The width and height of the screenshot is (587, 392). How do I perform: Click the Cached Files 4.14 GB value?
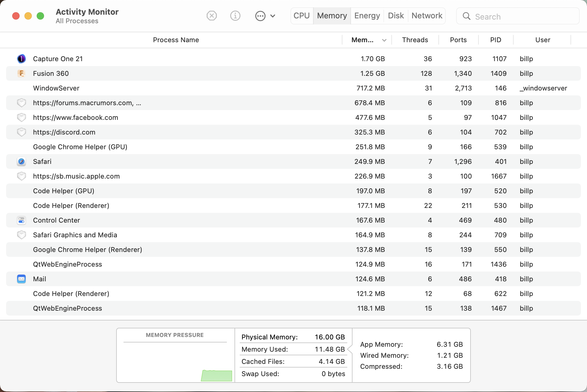332,361
